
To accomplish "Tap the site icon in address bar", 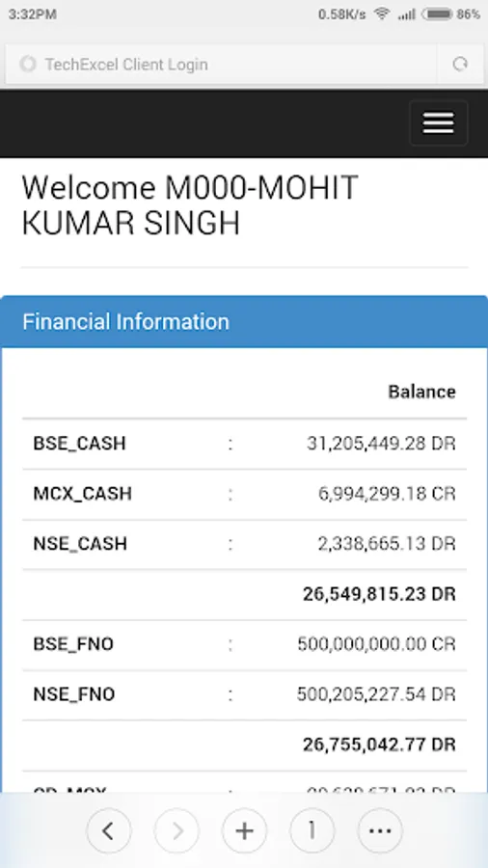I will pos(28,65).
